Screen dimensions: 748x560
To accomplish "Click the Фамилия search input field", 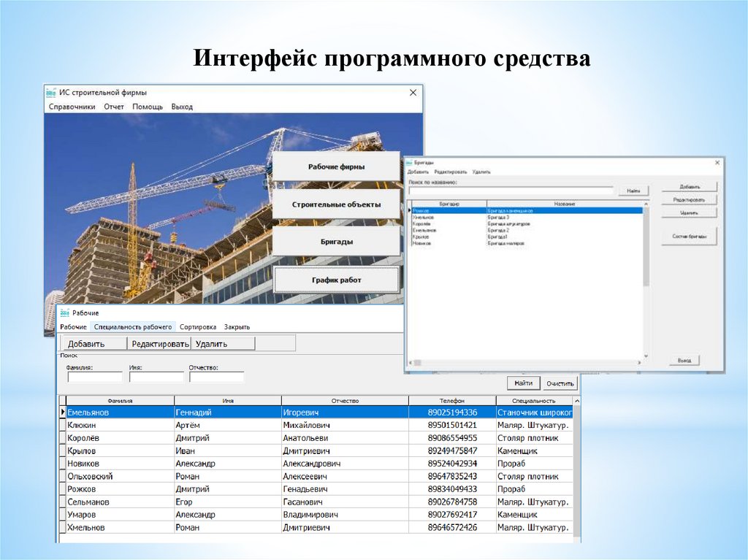I will tap(95, 377).
